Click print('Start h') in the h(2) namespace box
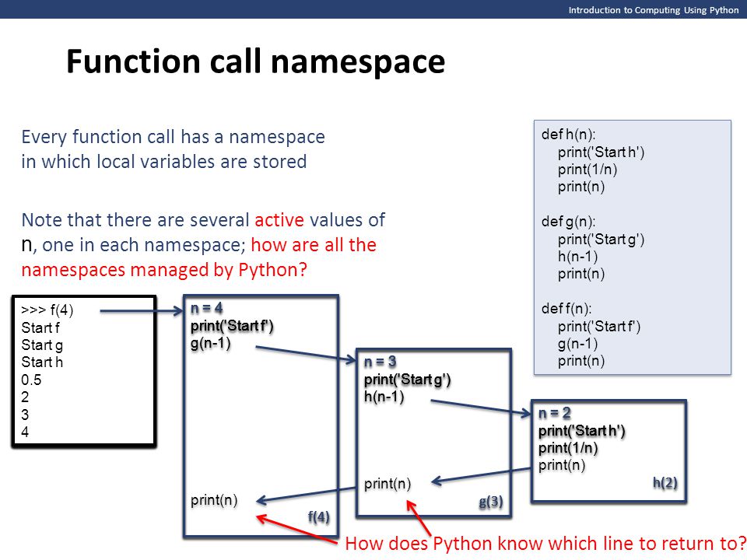747x560 pixels. click(582, 431)
